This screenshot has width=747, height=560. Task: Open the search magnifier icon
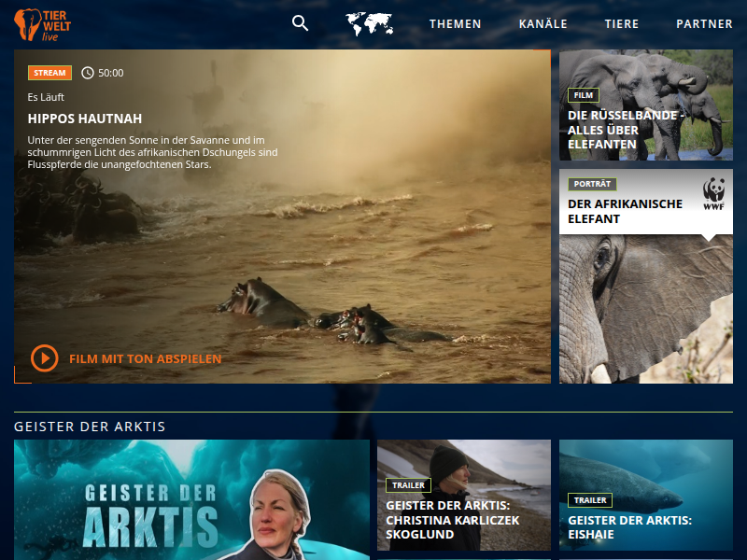click(300, 23)
